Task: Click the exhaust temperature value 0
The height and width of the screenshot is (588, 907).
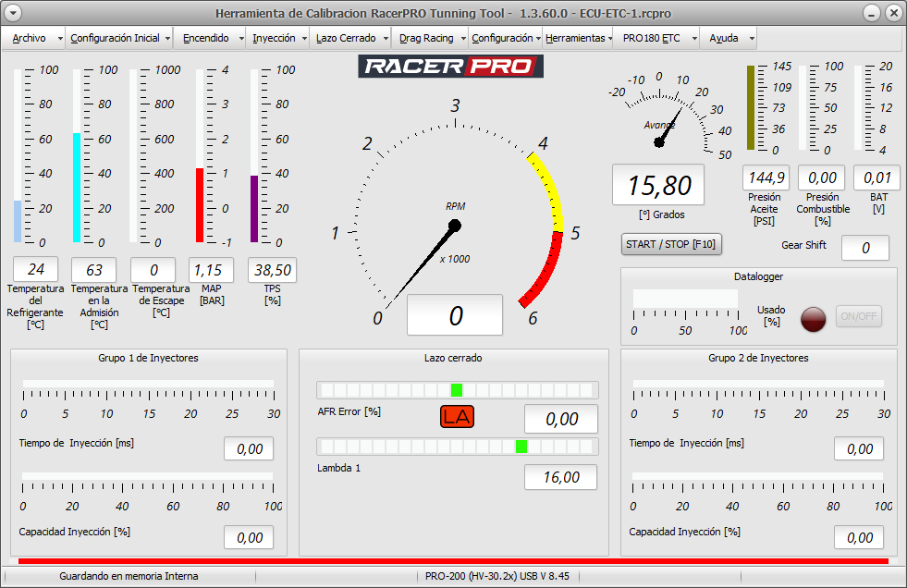Action: (153, 270)
